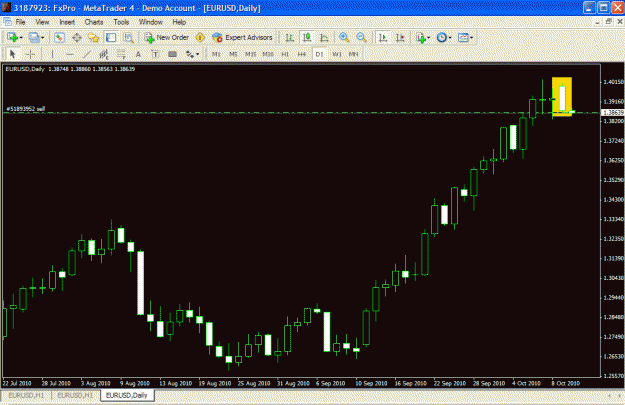
Task: Select the arrow cursor tool
Action: click(12, 54)
